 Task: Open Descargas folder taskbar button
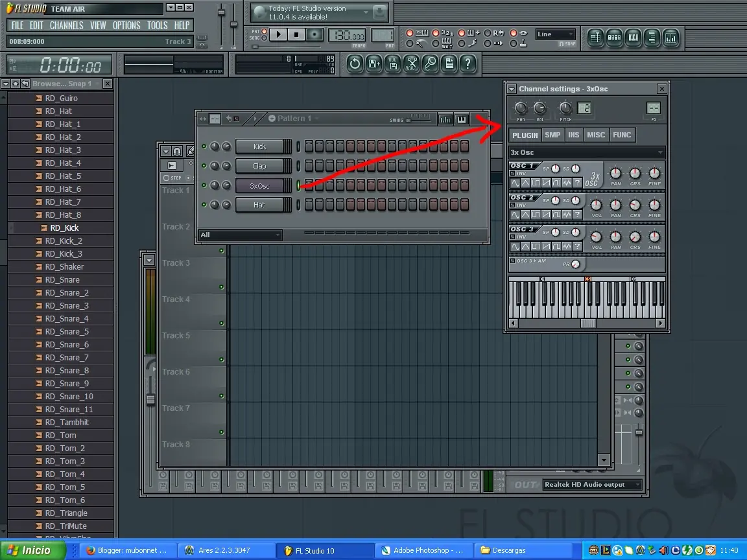coord(522,550)
